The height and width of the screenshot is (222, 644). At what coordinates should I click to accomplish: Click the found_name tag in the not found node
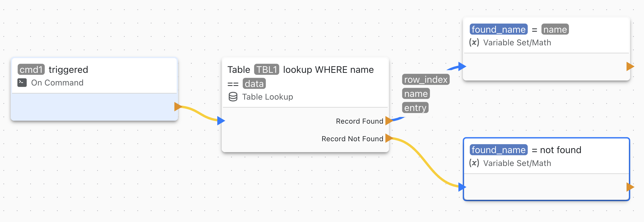point(499,150)
